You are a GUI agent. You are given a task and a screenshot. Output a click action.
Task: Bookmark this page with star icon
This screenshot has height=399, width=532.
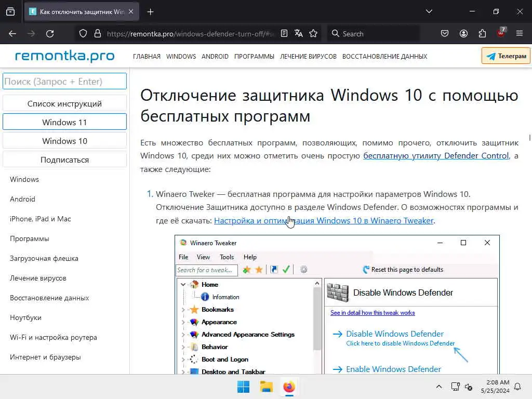pyautogui.click(x=313, y=34)
